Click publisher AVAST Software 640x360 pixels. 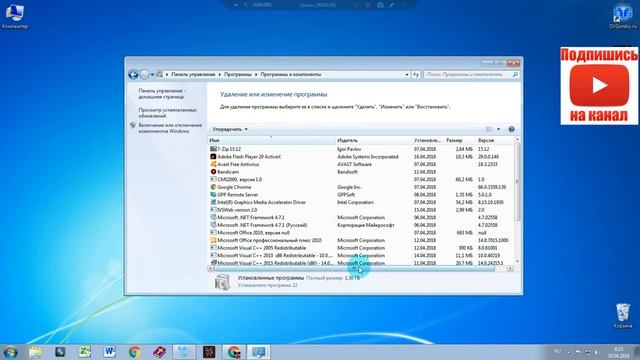click(x=354, y=164)
